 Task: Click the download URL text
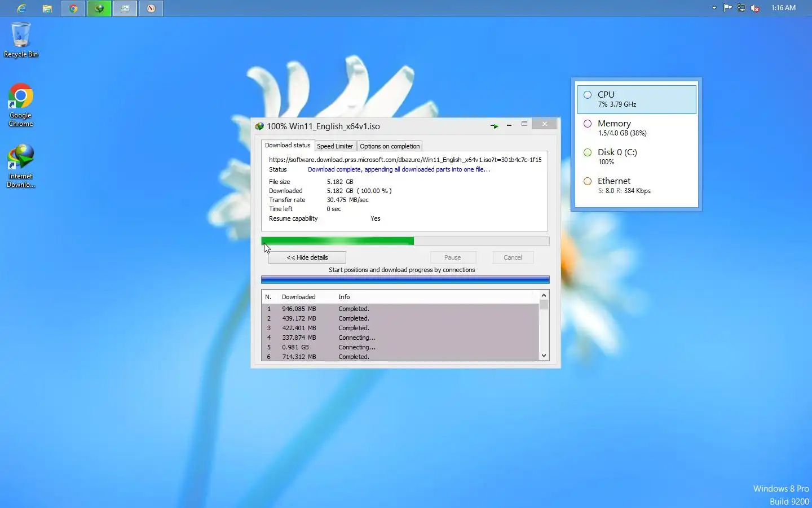tap(405, 160)
